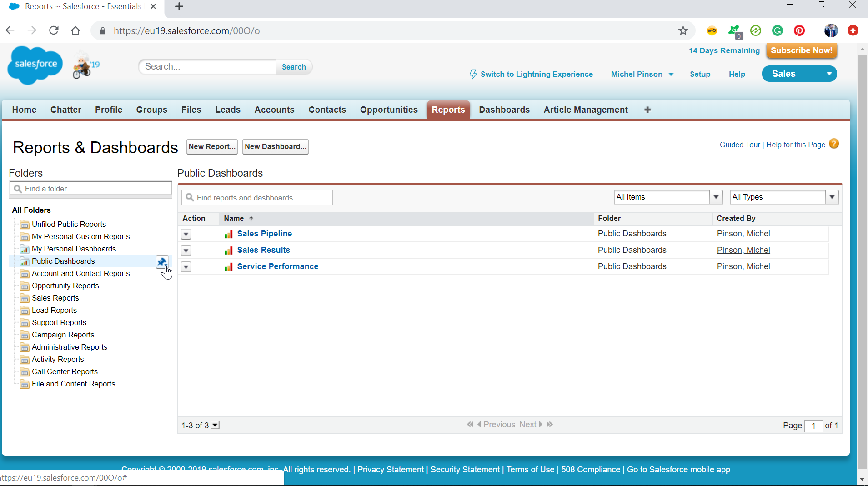Click the Salesforce logo icon
The height and width of the screenshot is (486, 868).
[x=35, y=65]
